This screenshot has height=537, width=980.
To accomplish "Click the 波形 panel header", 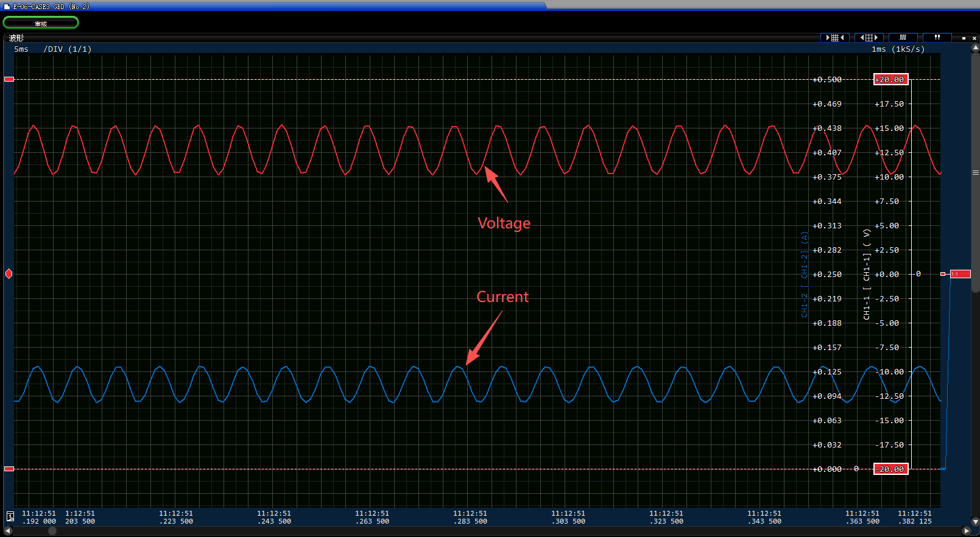I will coord(16,38).
